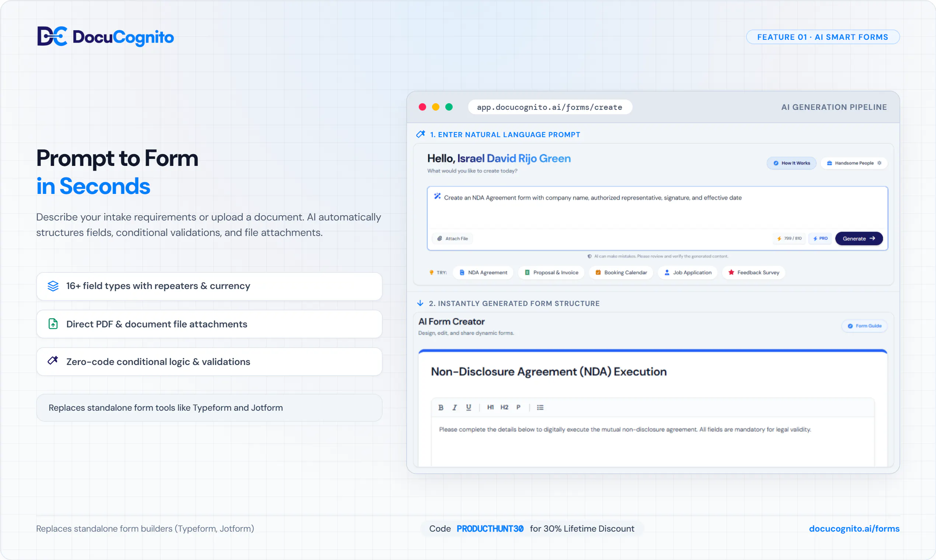
Task: Click the Generate button
Action: 859,239
